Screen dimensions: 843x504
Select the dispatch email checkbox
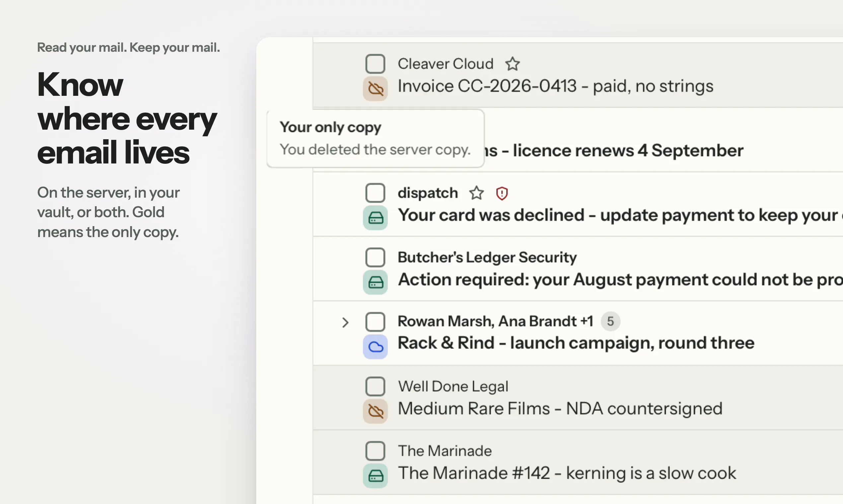pos(375,193)
